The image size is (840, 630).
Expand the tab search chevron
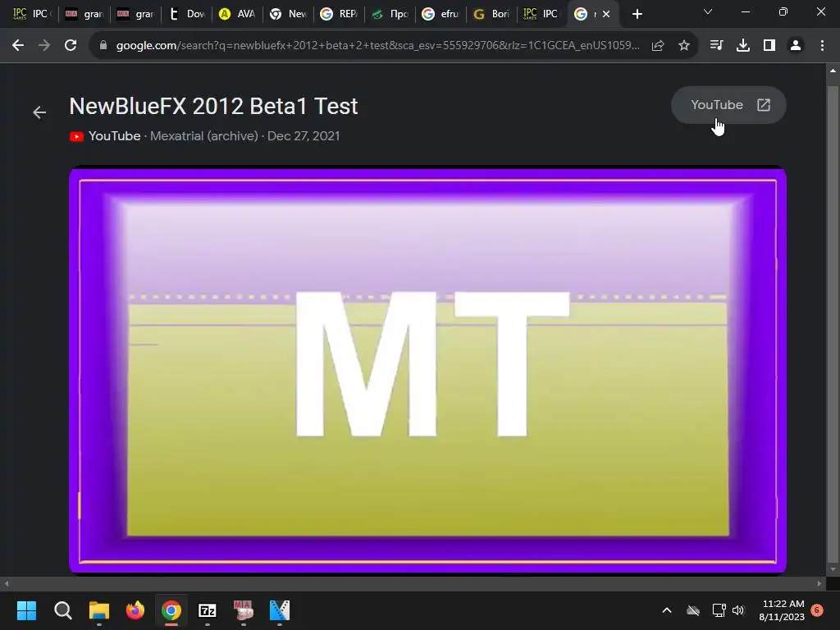(708, 11)
